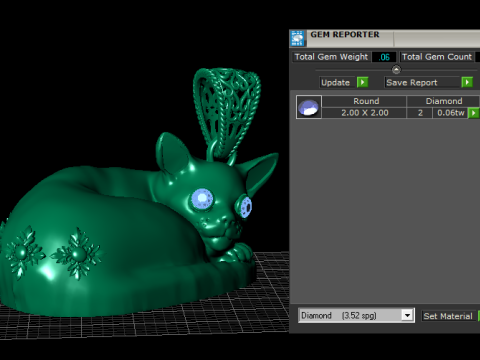This screenshot has width=480, height=360.
Task: Click the green arrow next to Update
Action: point(362,82)
